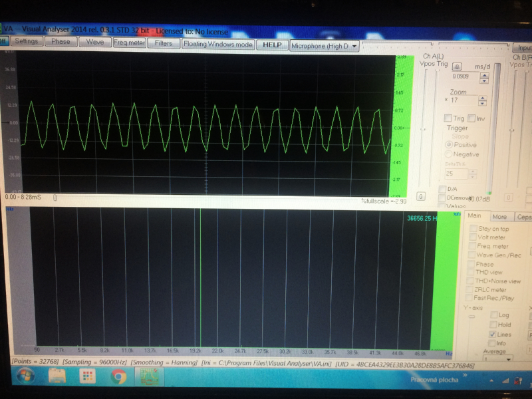Click the oscilloscope time position slider

point(55,197)
